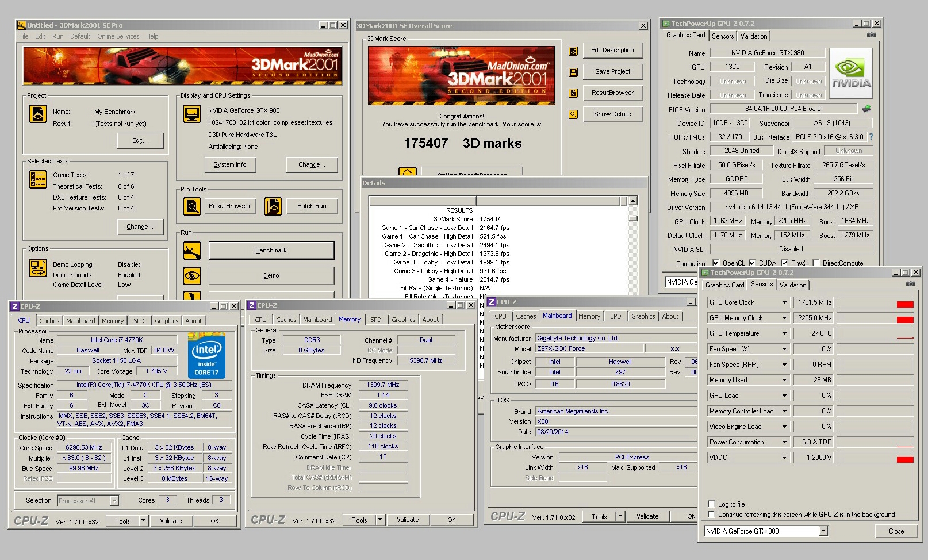Toggle the CUDA checkbox

pos(751,263)
